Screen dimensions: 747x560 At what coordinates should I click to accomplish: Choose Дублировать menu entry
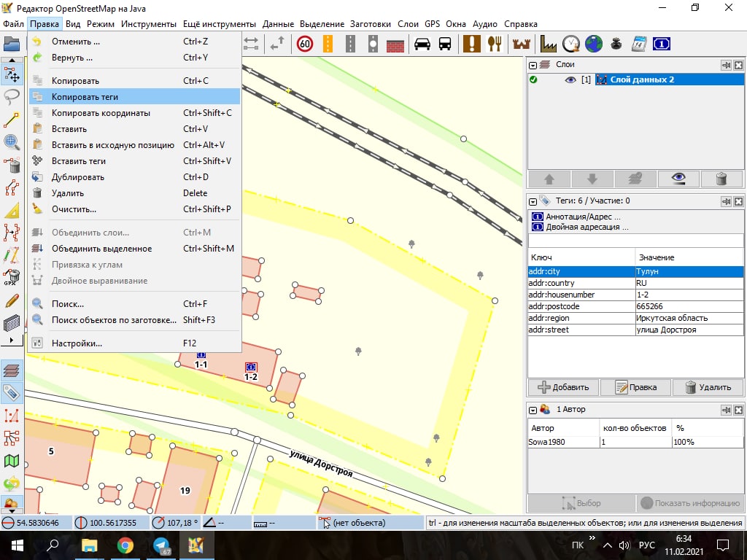(x=134, y=177)
